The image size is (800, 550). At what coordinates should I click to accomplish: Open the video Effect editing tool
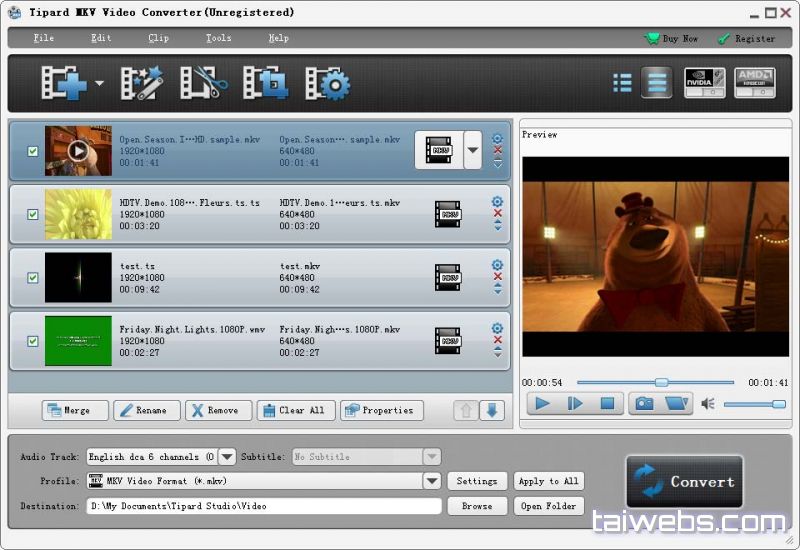[x=141, y=83]
